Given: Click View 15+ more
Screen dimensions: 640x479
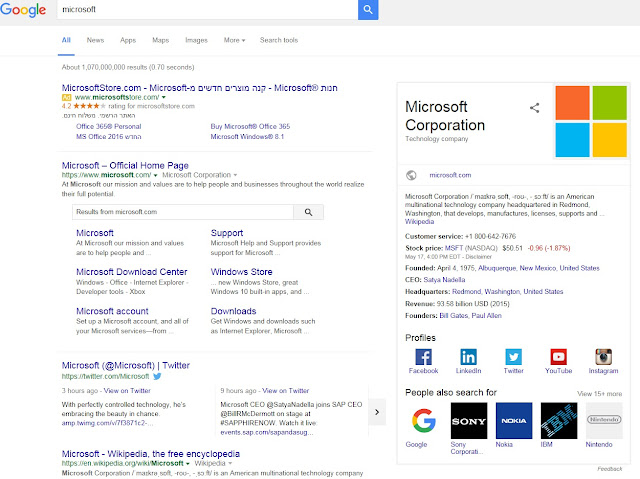Looking at the screenshot, I should (x=599, y=394).
